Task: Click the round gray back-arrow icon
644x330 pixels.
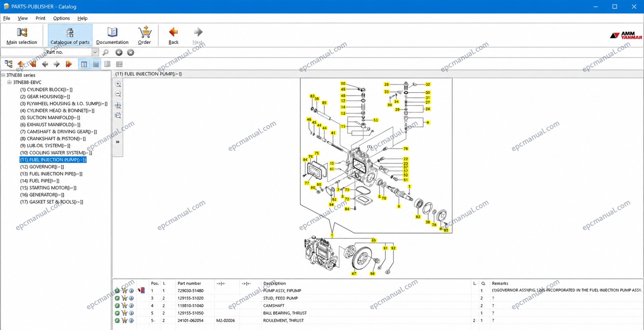Action: point(119,52)
